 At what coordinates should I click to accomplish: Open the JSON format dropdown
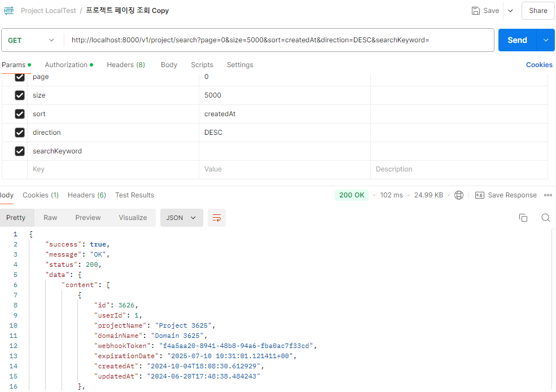(181, 218)
